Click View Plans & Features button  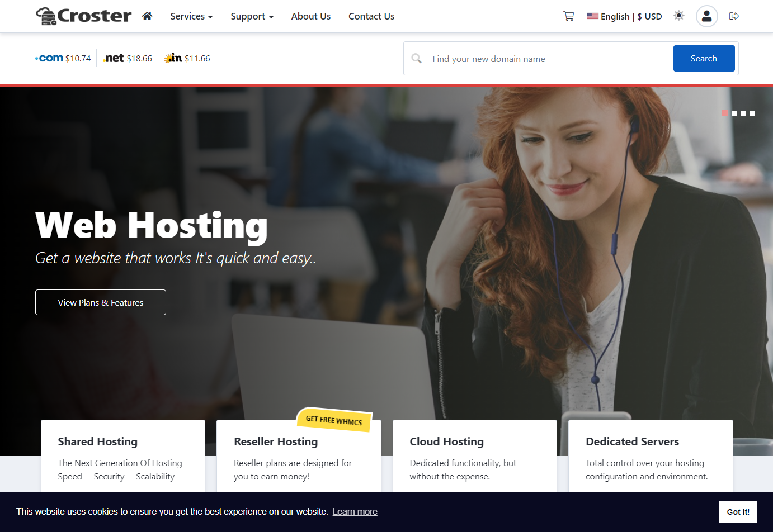point(101,302)
